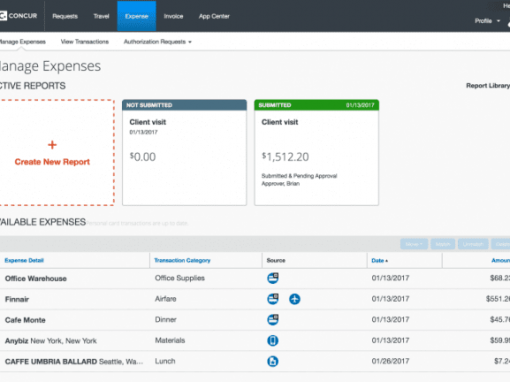Expand the Profile dropdown
Screen dimensions: 510x382
487,21
